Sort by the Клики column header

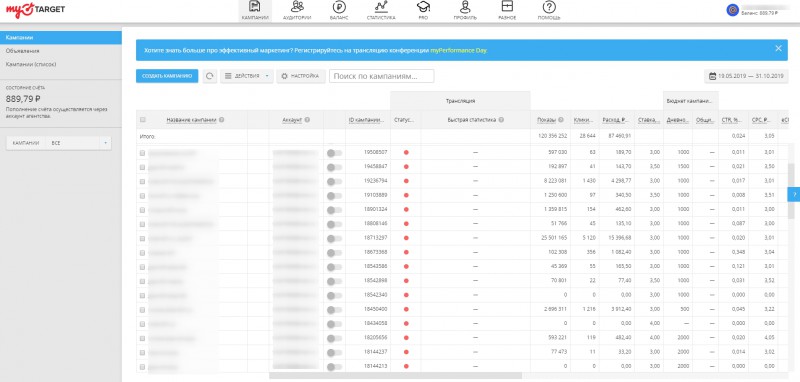point(583,120)
